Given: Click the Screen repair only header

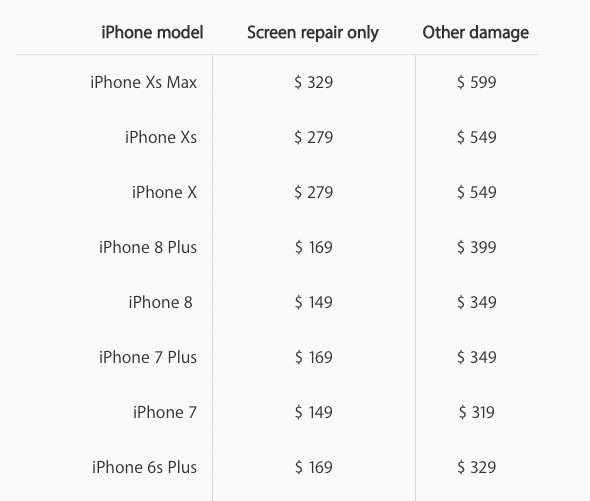Looking at the screenshot, I should coord(313,33).
